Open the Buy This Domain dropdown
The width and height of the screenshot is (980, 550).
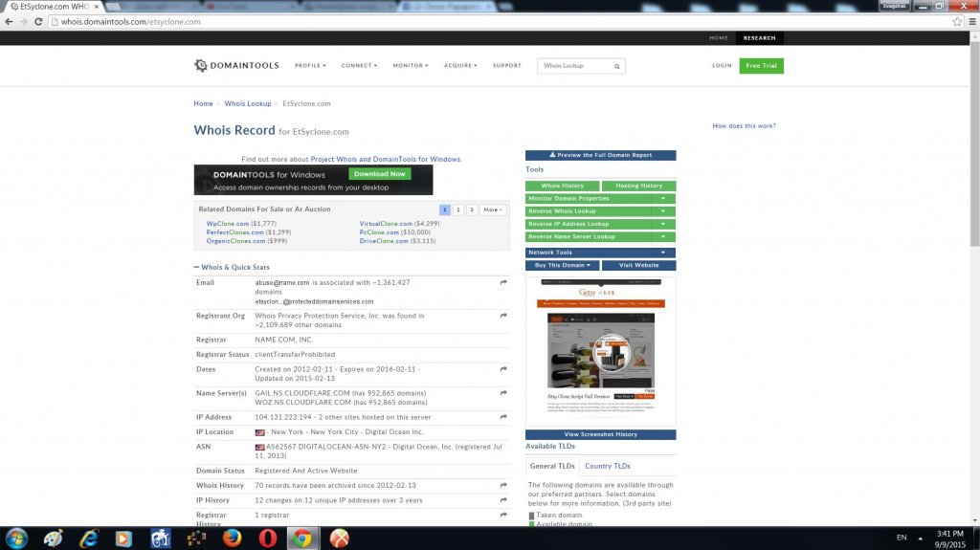(563, 265)
